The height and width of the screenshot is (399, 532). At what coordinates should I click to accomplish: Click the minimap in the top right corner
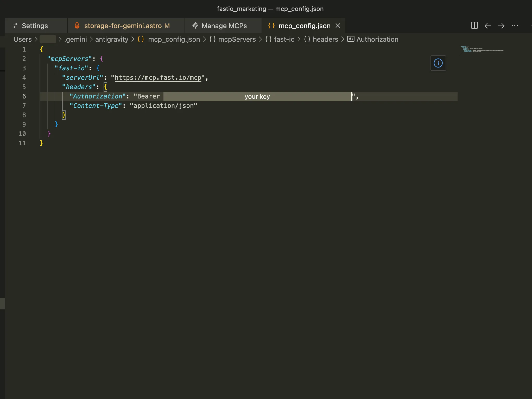[x=482, y=50]
